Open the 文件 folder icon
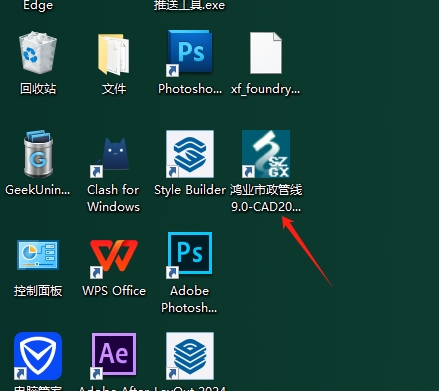 click(114, 54)
